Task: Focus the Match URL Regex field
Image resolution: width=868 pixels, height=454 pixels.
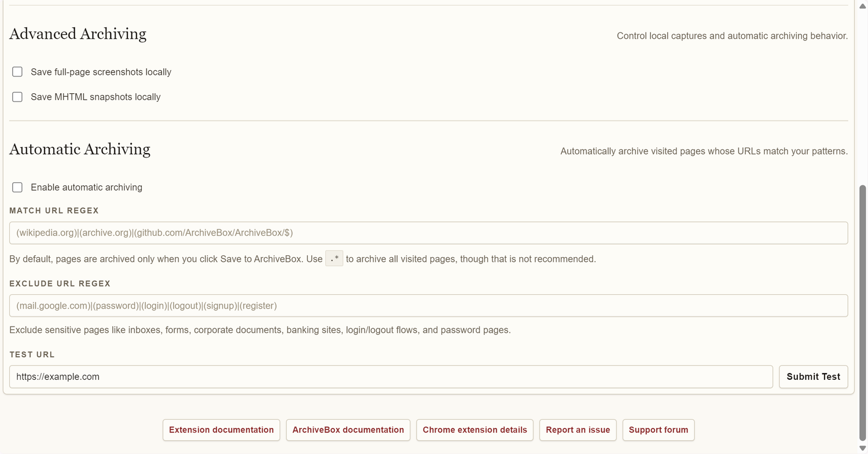Action: pos(428,233)
